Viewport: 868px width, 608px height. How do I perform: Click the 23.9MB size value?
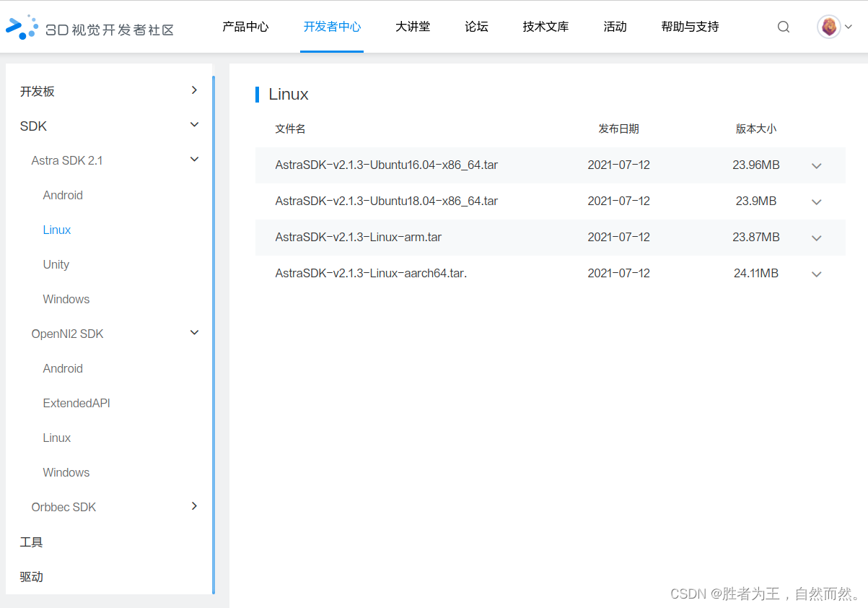click(756, 201)
